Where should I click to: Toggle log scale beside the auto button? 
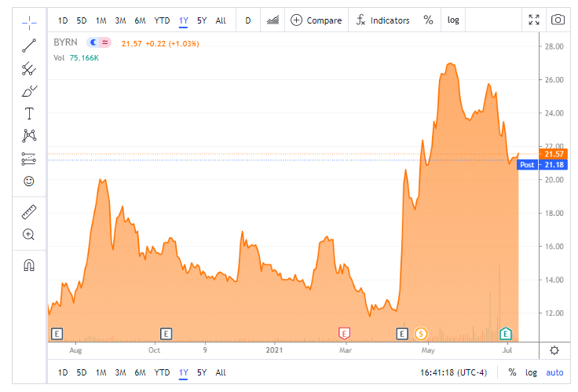(532, 372)
